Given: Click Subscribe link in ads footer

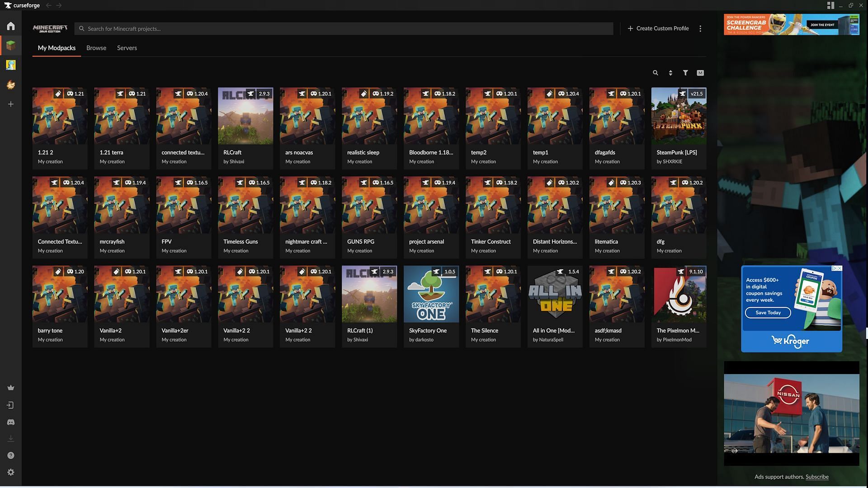Looking at the screenshot, I should point(817,477).
